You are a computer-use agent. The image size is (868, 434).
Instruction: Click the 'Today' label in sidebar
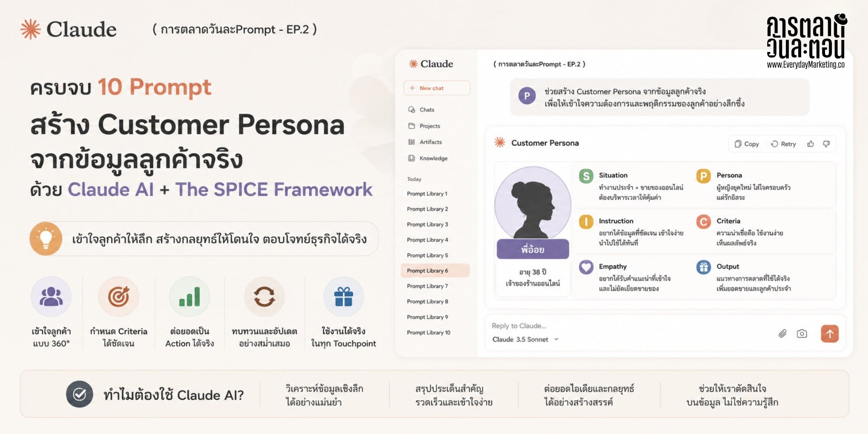tap(414, 179)
